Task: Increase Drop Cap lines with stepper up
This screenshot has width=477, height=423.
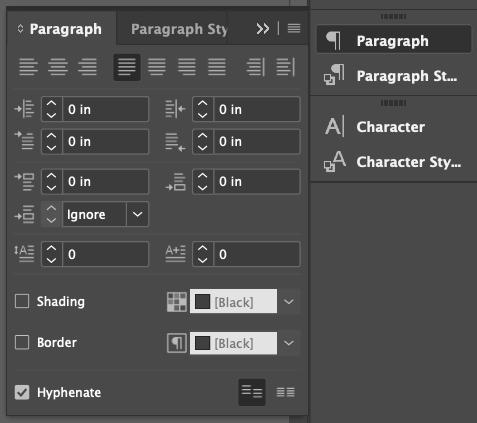Action: point(51,248)
